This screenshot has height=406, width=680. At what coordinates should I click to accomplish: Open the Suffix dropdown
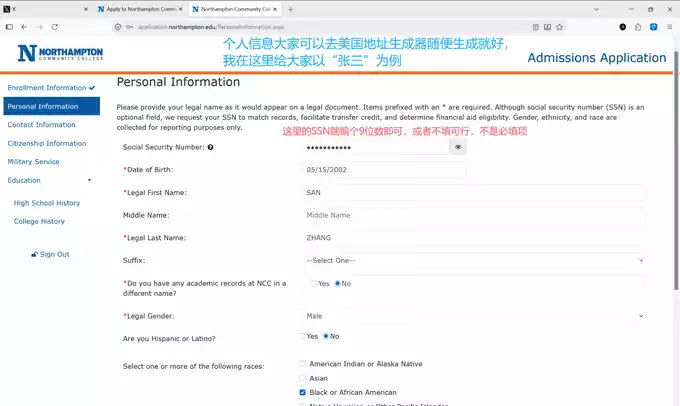[474, 260]
